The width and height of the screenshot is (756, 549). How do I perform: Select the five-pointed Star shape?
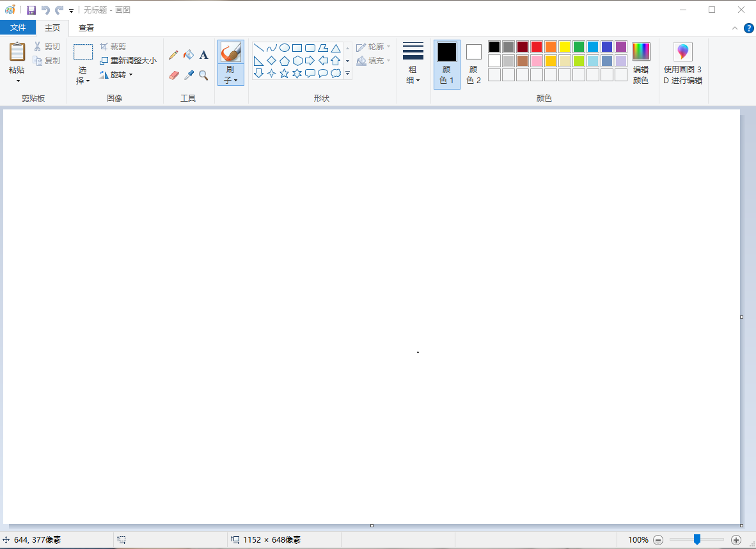(284, 73)
